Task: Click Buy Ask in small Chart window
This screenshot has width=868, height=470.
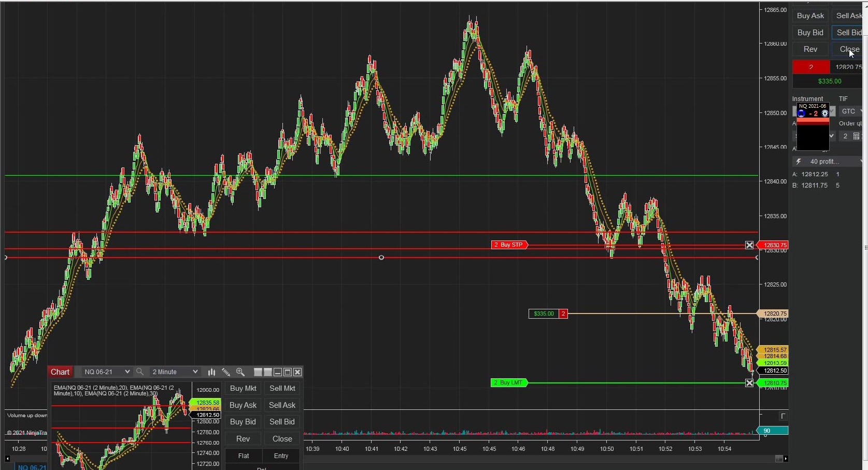Action: (x=243, y=405)
